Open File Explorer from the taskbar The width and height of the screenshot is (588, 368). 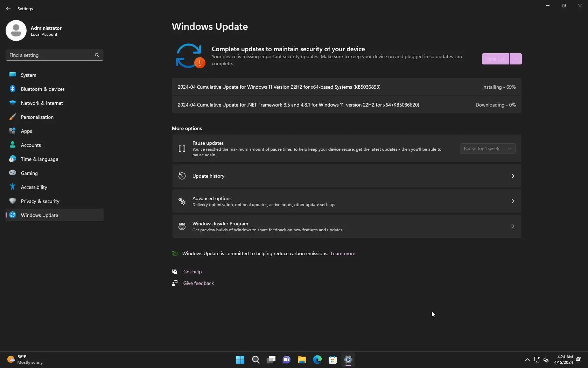pyautogui.click(x=302, y=360)
